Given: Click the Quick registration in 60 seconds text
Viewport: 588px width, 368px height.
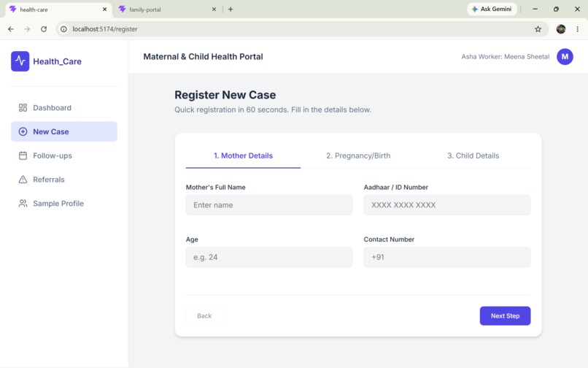Looking at the screenshot, I should click(273, 110).
